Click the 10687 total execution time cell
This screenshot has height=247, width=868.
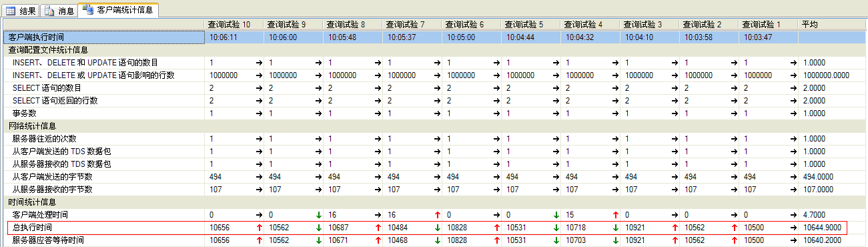pos(338,227)
